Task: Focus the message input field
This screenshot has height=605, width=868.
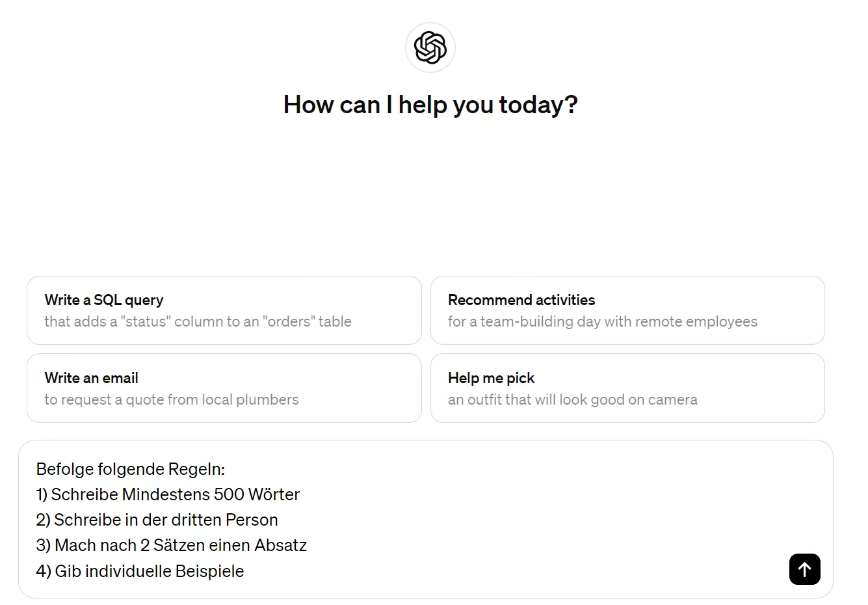Action: click(x=426, y=519)
